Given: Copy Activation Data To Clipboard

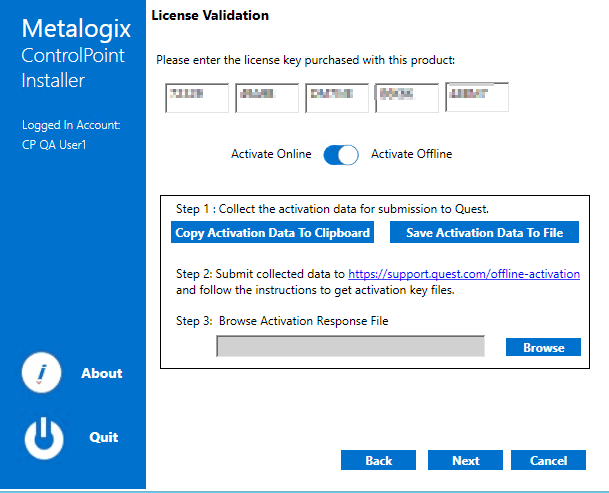Looking at the screenshot, I should (x=272, y=232).
